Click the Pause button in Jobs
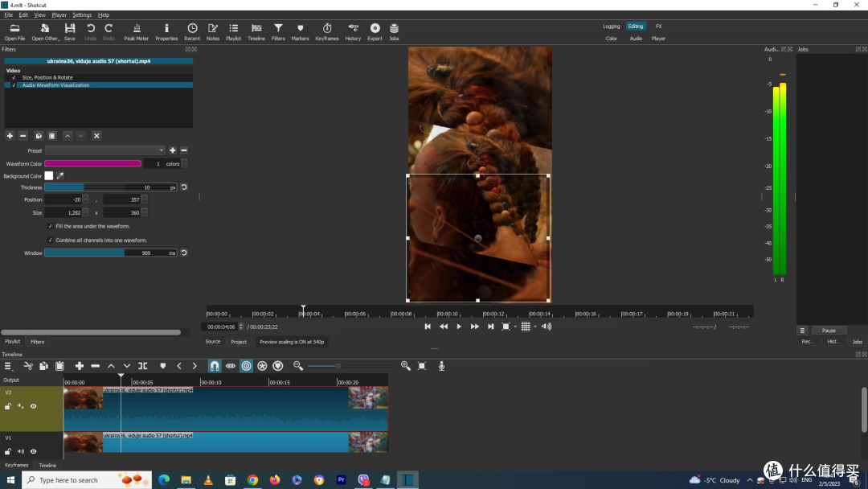Image resolution: width=868 pixels, height=489 pixels. pyautogui.click(x=829, y=330)
